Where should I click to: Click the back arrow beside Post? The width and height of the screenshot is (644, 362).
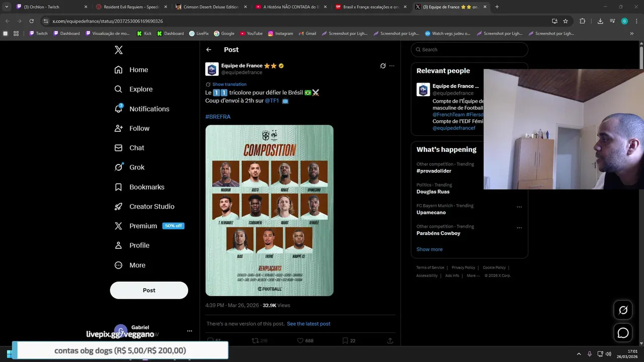pos(209,50)
